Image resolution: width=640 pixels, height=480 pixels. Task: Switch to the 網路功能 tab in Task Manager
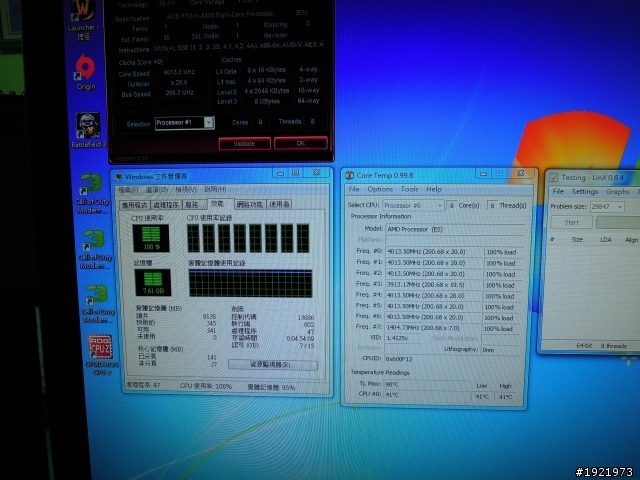point(249,204)
